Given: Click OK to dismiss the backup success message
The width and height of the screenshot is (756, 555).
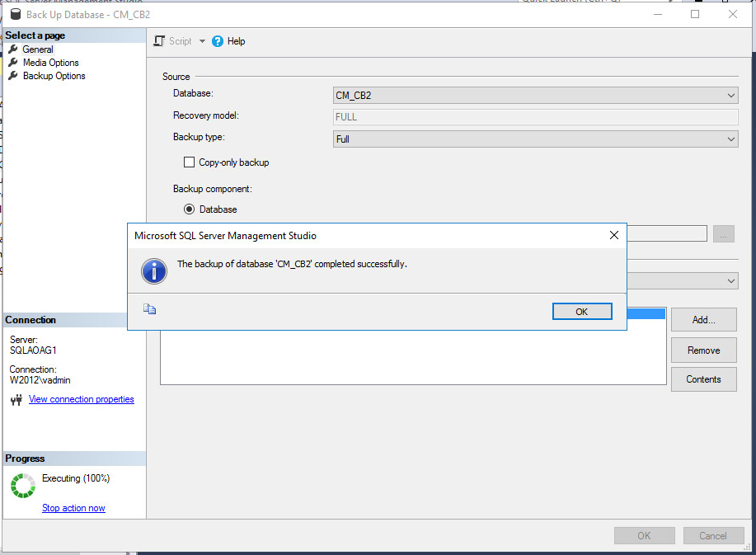Looking at the screenshot, I should (x=582, y=311).
